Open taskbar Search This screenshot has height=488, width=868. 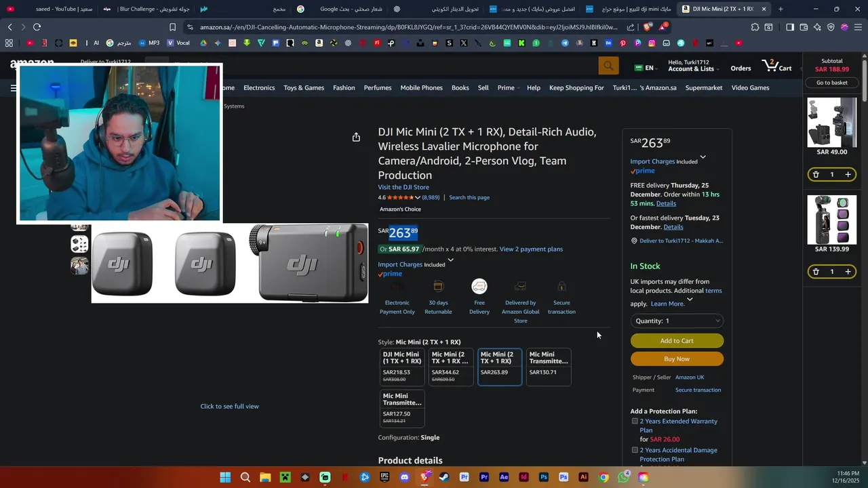tap(245, 477)
